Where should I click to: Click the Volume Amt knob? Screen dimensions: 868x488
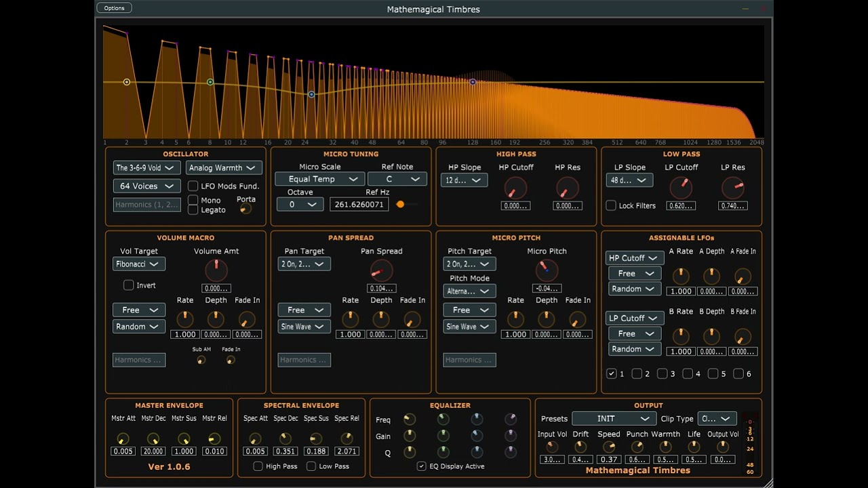[x=216, y=270]
